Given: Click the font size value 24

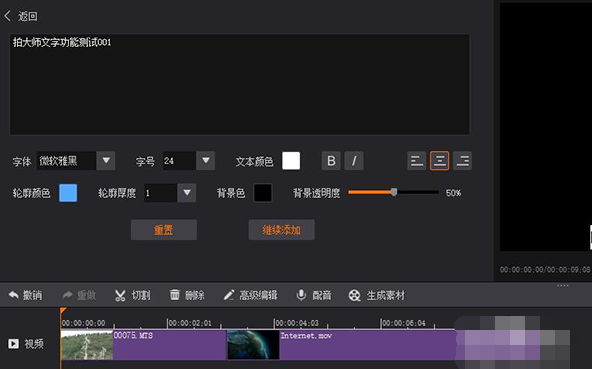Looking at the screenshot, I should point(179,161).
